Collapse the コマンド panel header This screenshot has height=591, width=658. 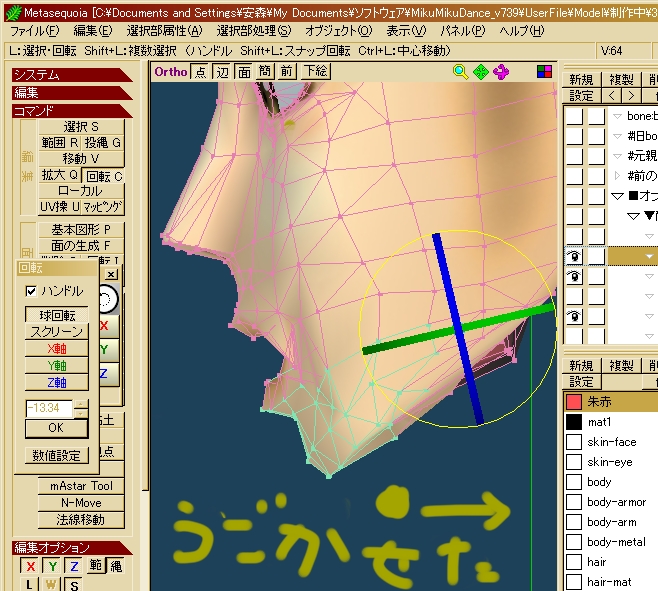point(71,111)
